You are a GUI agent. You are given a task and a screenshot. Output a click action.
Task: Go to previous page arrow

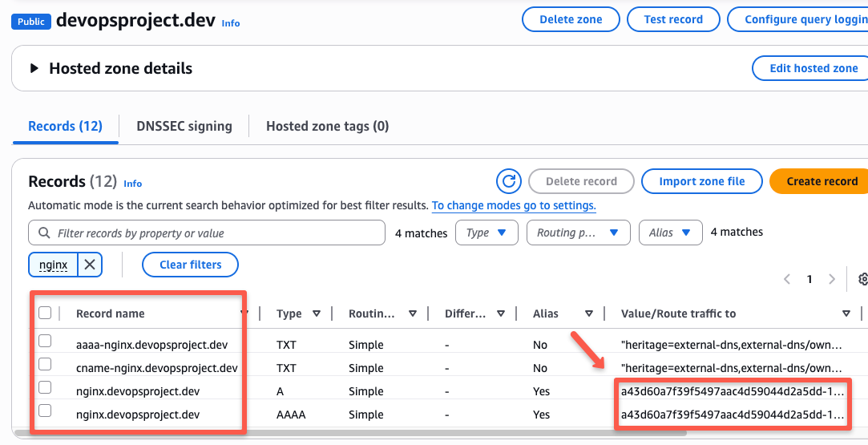coord(786,279)
